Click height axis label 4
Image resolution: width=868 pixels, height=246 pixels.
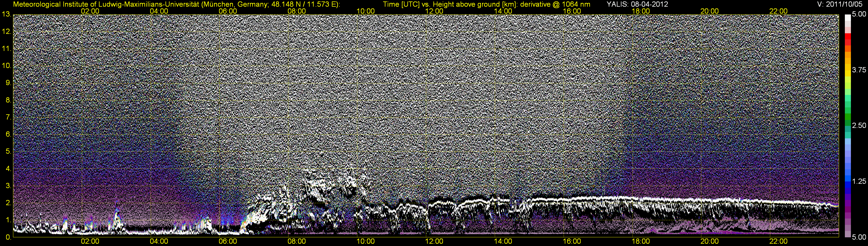click(8, 169)
